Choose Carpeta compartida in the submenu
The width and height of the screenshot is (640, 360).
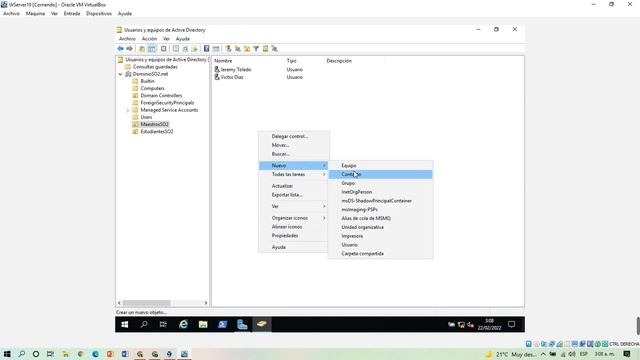380,253
